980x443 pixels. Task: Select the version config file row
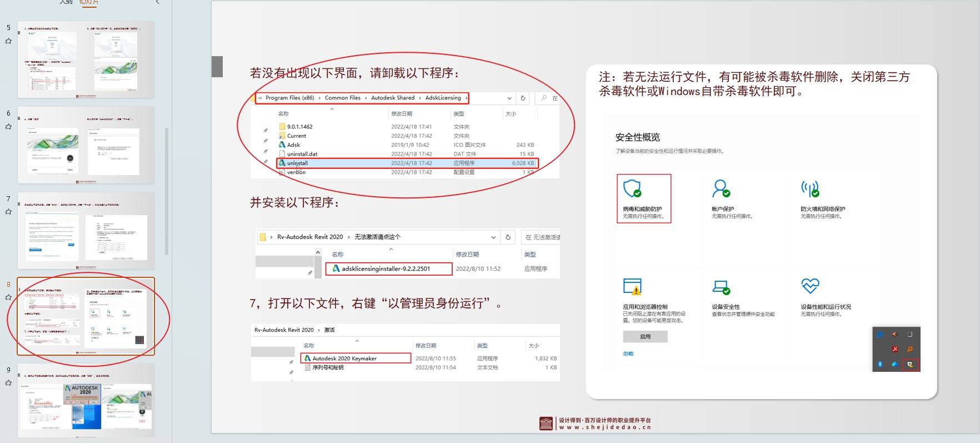407,172
